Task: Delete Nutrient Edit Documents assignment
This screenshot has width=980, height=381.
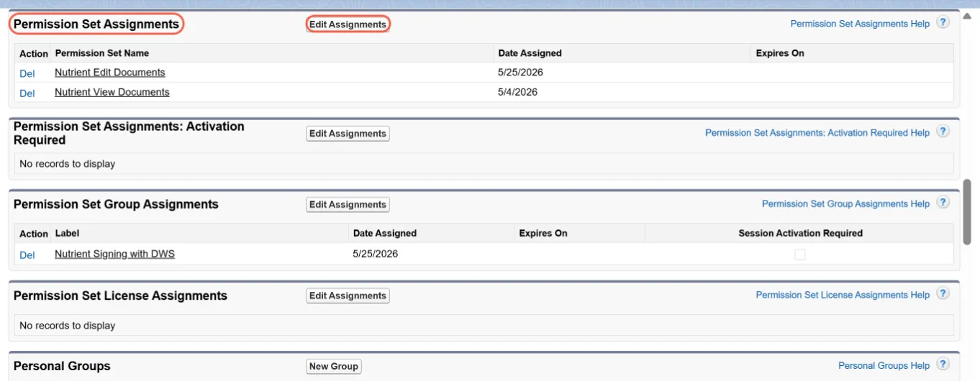Action: coord(27,73)
